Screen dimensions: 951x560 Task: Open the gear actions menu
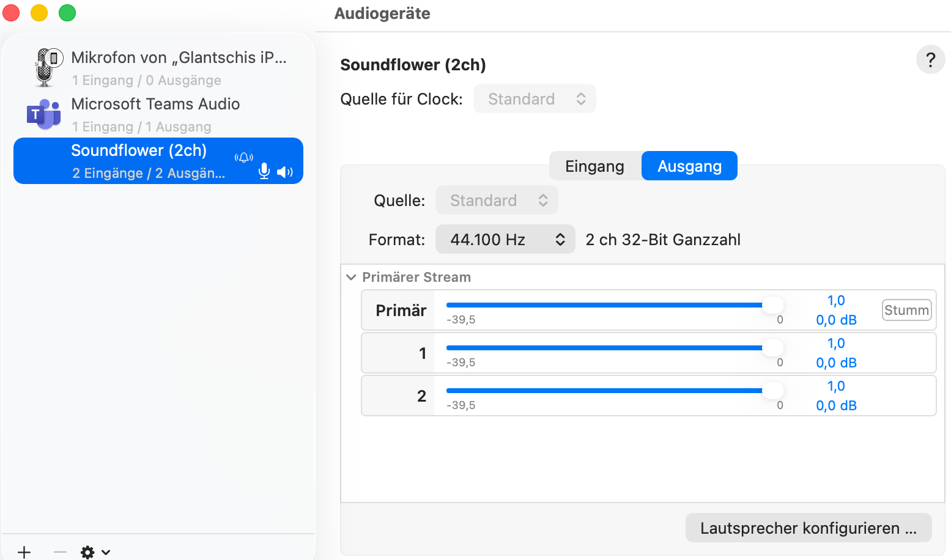point(95,552)
